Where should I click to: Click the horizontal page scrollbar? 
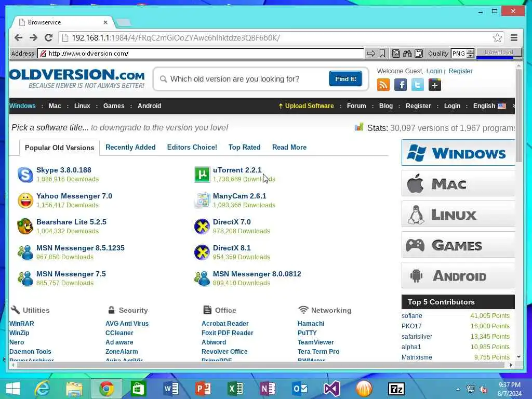(x=261, y=365)
